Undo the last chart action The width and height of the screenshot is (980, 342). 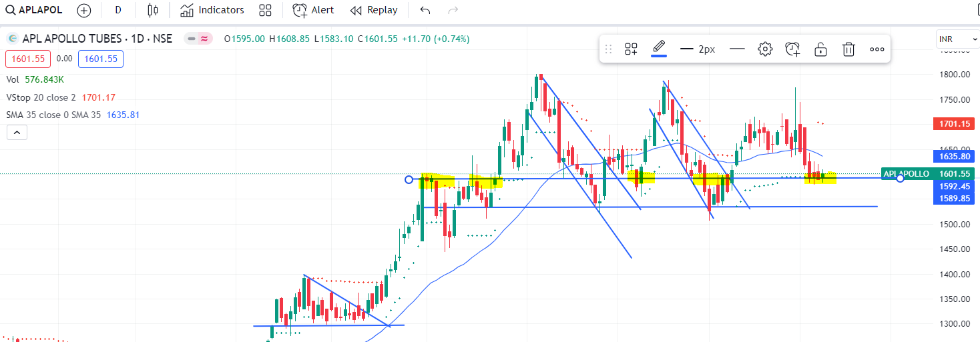[x=425, y=10]
